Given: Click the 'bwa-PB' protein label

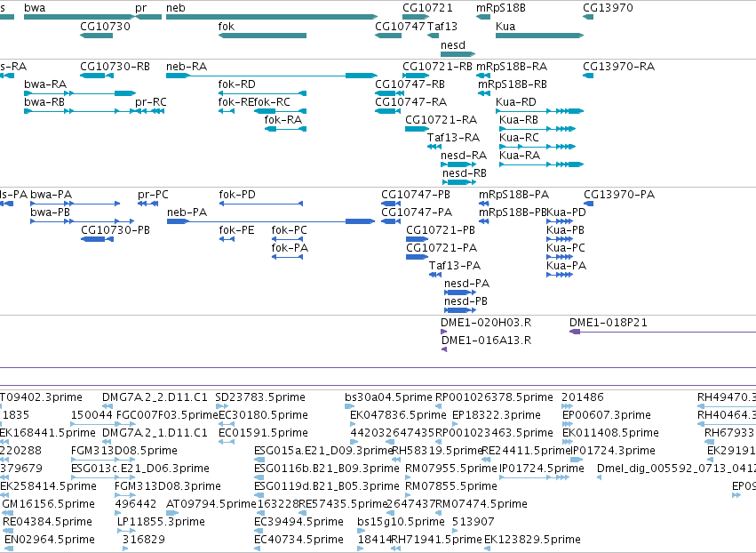Looking at the screenshot, I should [x=50, y=212].
